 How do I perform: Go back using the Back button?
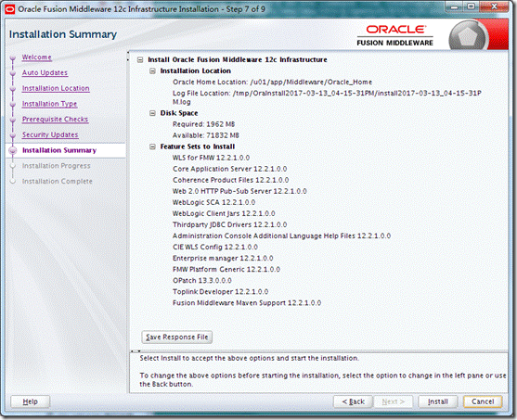pos(353,401)
